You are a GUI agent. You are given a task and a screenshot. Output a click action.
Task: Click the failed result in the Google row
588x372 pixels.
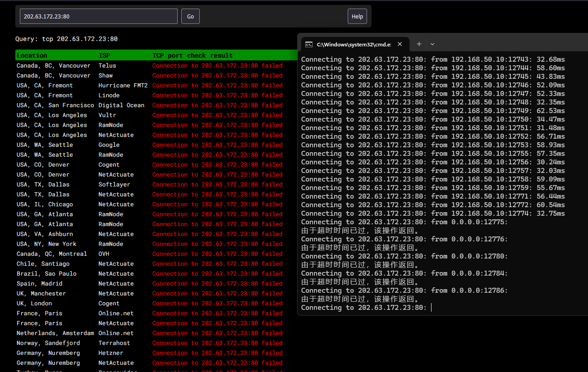217,145
